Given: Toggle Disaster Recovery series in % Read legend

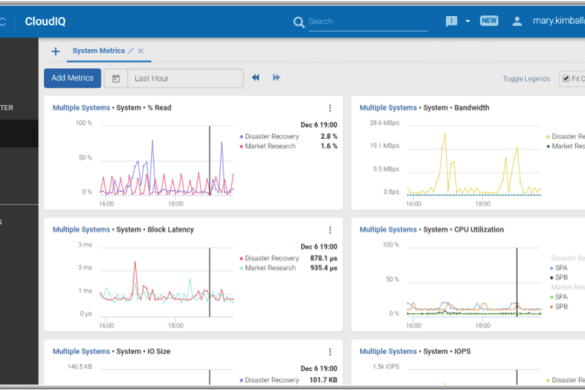Looking at the screenshot, I should click(x=272, y=137).
